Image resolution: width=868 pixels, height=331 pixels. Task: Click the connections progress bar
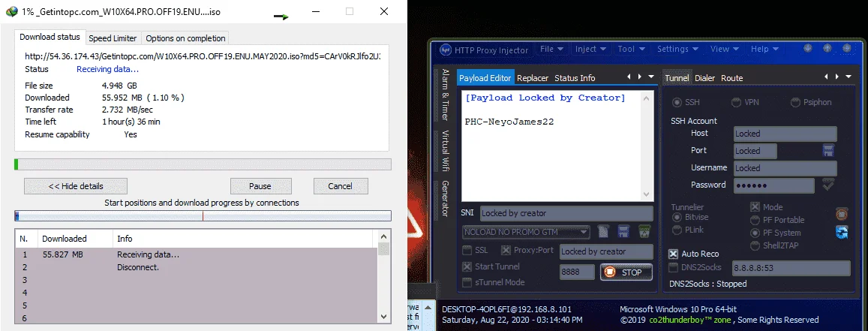(x=203, y=216)
